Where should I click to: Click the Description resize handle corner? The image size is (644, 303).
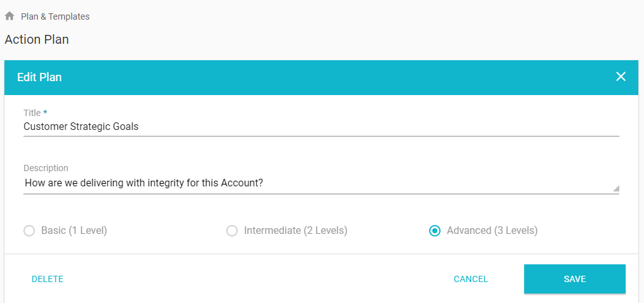(615, 188)
